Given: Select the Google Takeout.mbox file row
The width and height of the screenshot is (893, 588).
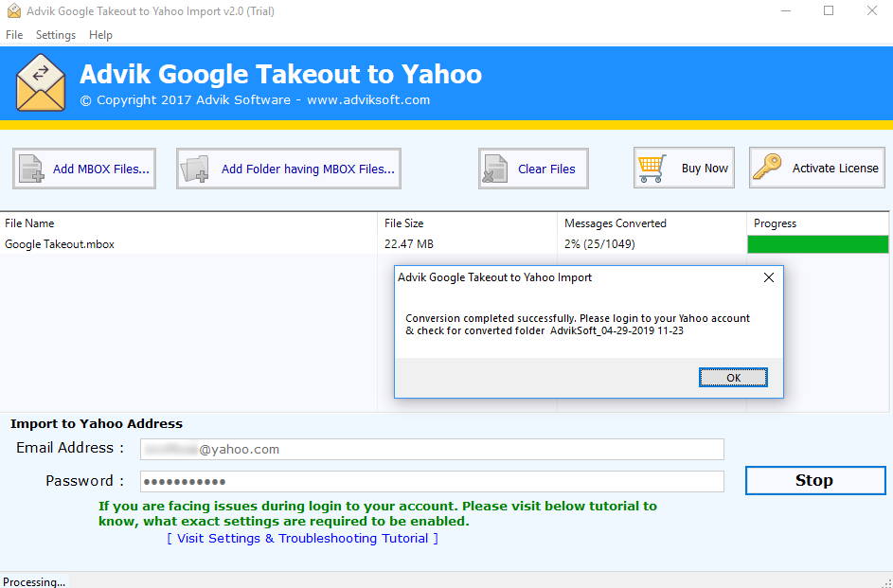Looking at the screenshot, I should 444,244.
